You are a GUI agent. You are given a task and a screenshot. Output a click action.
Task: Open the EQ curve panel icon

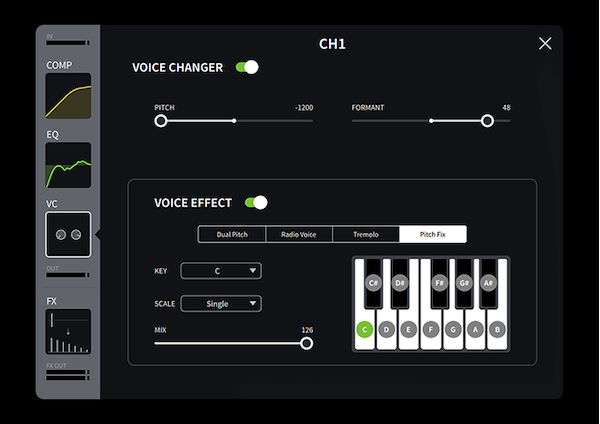(68, 166)
